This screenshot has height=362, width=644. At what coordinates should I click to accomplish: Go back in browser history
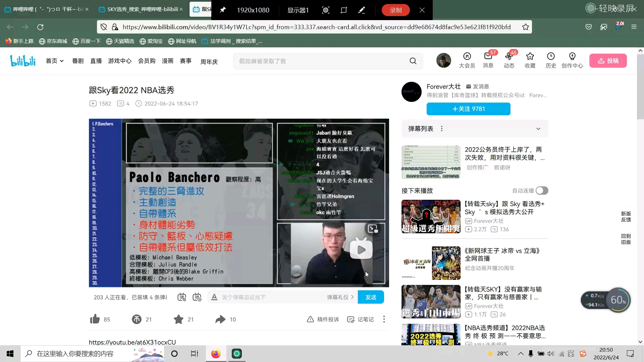10,27
